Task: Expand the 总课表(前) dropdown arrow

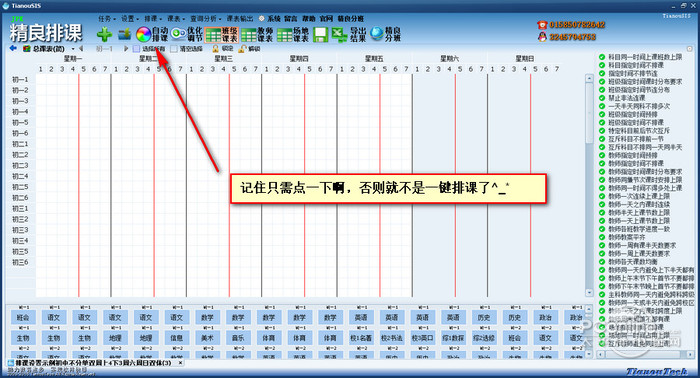Action: tap(73, 49)
